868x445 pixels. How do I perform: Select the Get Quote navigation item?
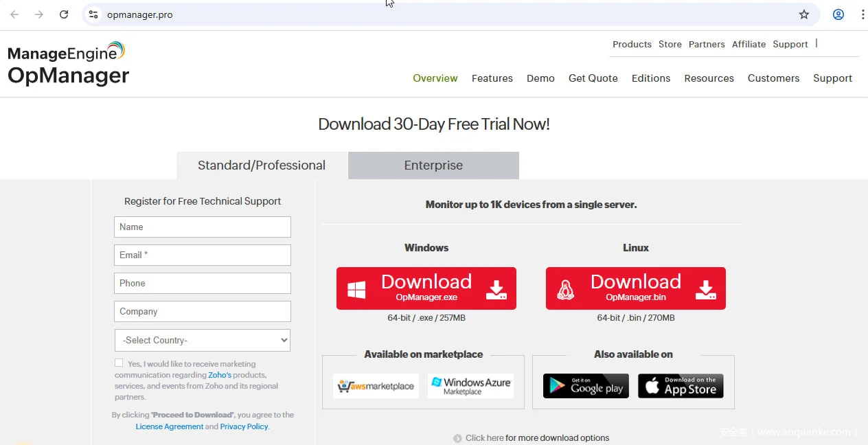coord(593,78)
